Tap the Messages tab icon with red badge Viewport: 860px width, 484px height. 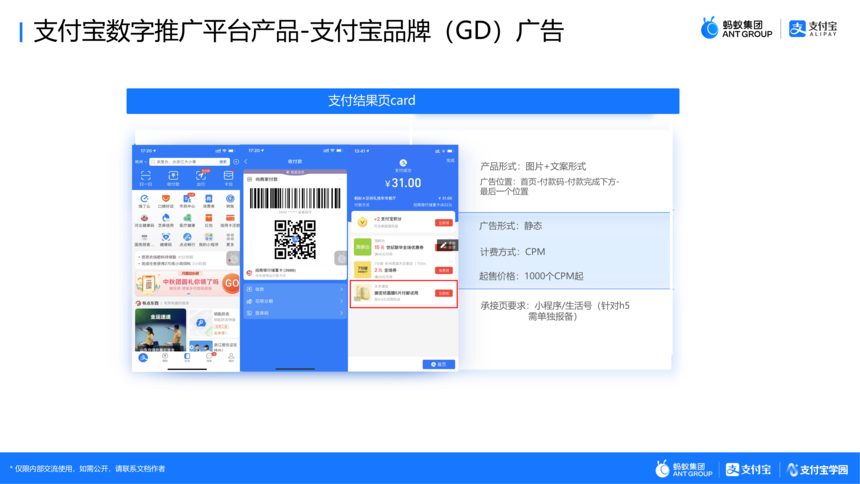point(209,356)
